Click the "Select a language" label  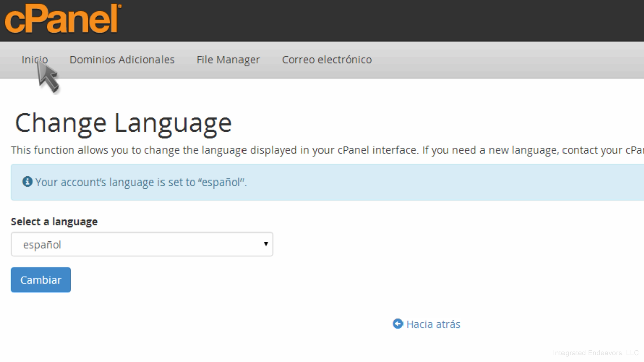(54, 222)
